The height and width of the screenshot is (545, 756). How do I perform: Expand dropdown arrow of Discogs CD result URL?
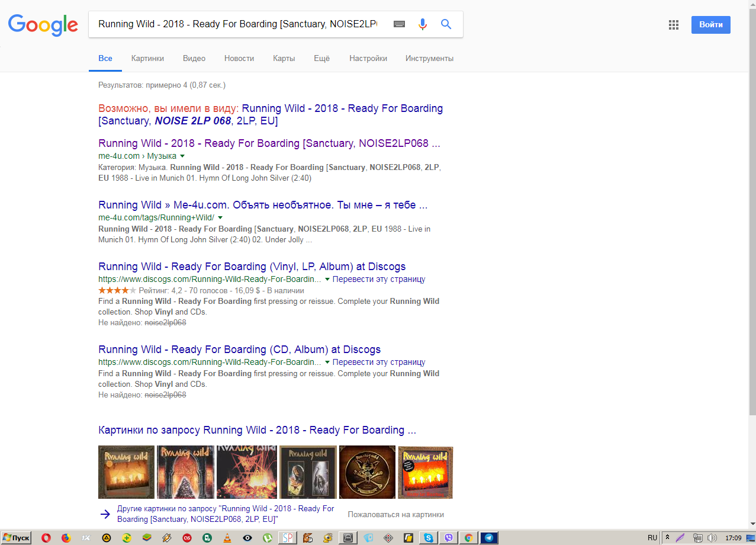327,362
